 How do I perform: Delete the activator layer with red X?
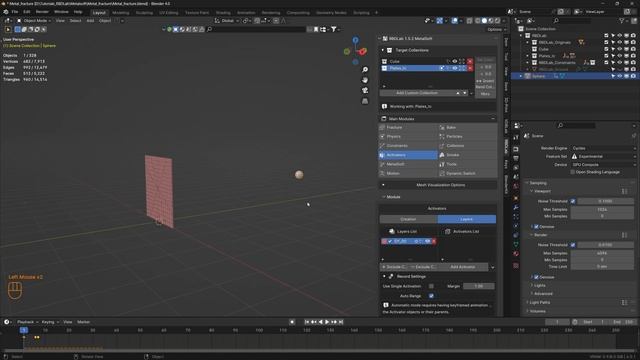coord(434,241)
